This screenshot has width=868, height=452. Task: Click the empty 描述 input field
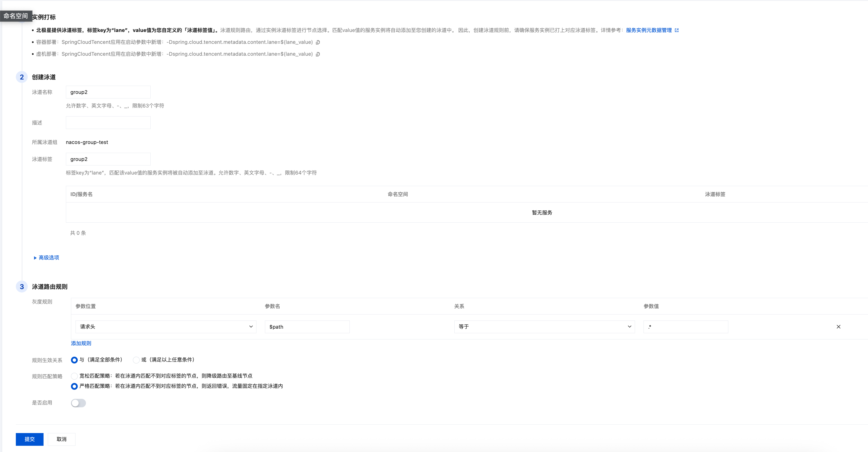click(x=108, y=123)
